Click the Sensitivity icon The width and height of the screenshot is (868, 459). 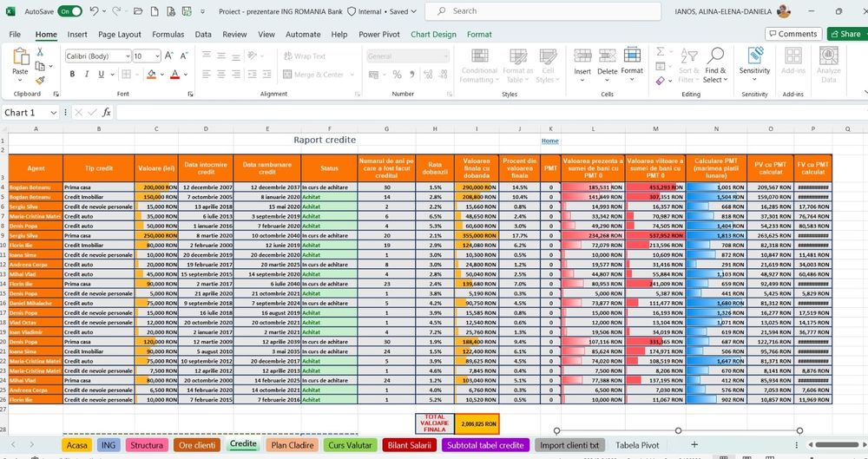click(755, 56)
